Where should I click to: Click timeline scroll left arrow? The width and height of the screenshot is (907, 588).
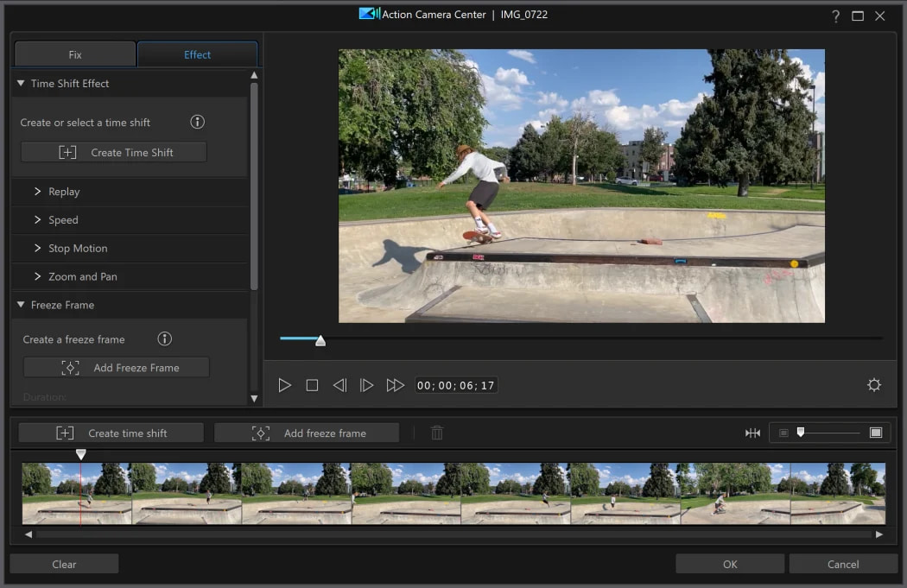coord(29,534)
